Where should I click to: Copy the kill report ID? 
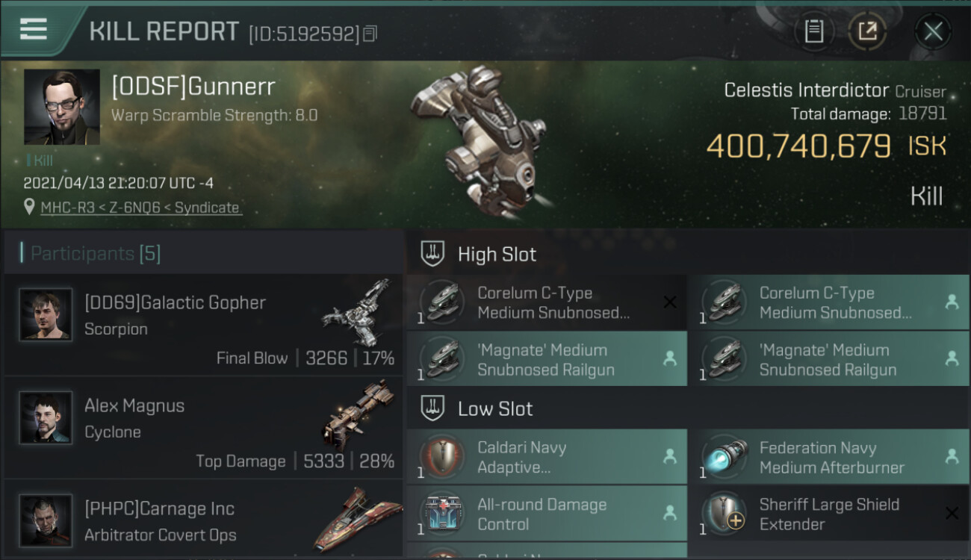[x=370, y=34]
